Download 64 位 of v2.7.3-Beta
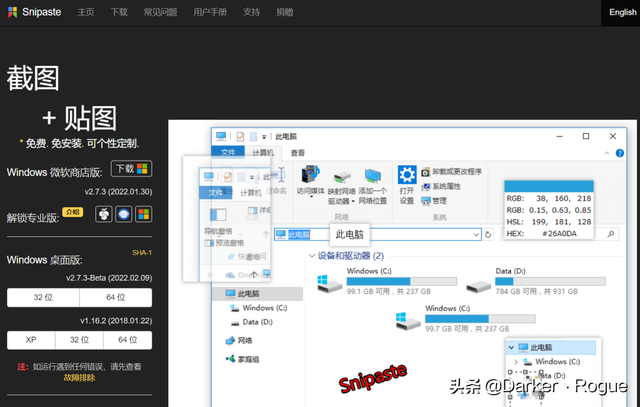This screenshot has height=407, width=640. [x=116, y=297]
